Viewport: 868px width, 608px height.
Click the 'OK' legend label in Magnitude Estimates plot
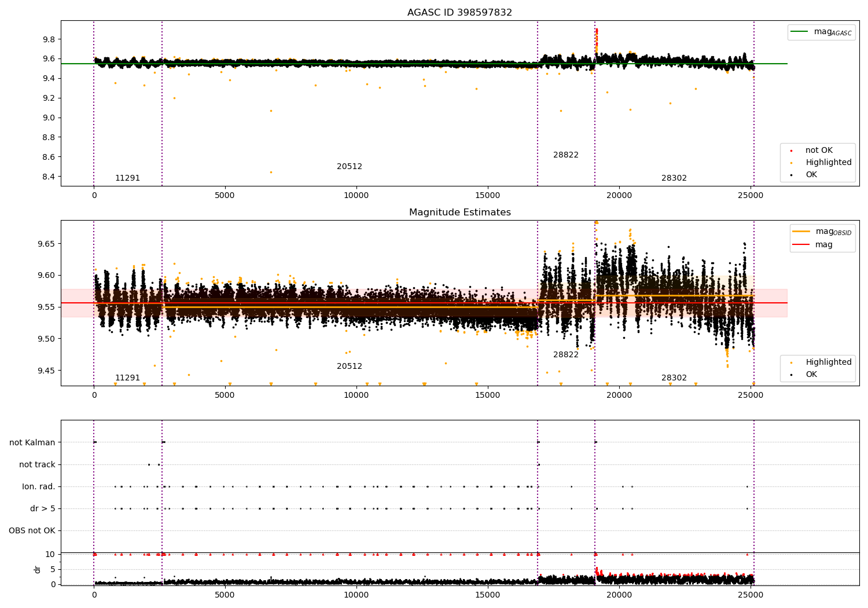811,375
